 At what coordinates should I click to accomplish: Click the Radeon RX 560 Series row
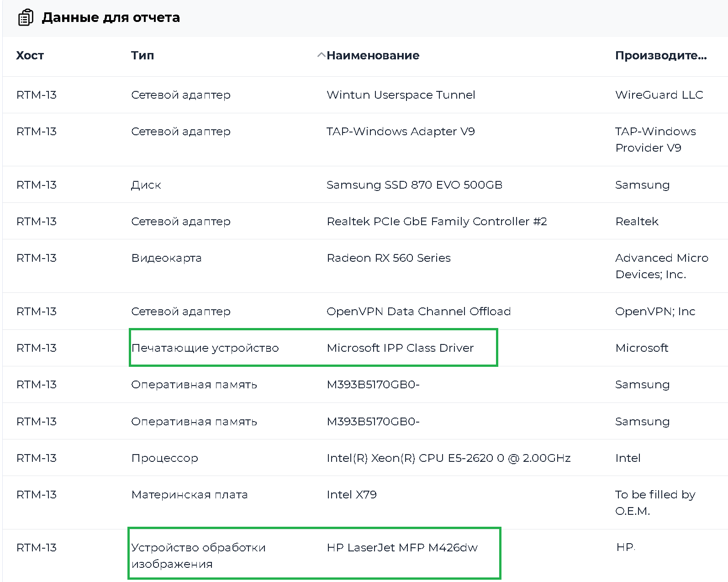point(389,258)
